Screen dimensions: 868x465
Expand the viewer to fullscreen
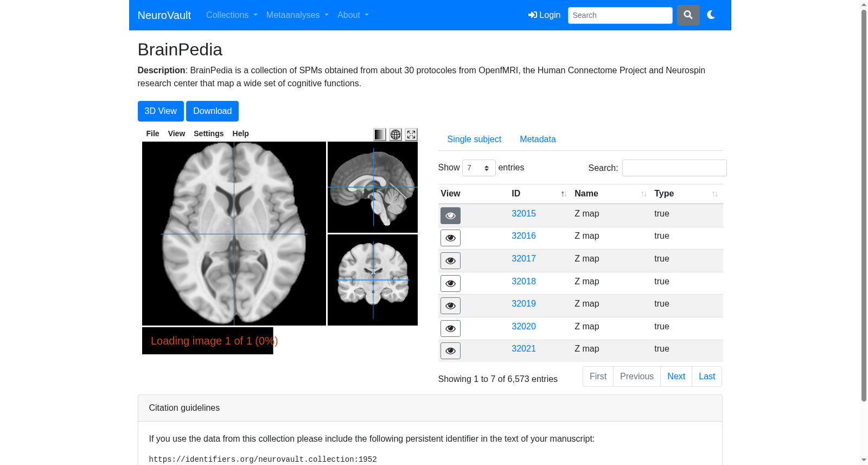pos(411,135)
